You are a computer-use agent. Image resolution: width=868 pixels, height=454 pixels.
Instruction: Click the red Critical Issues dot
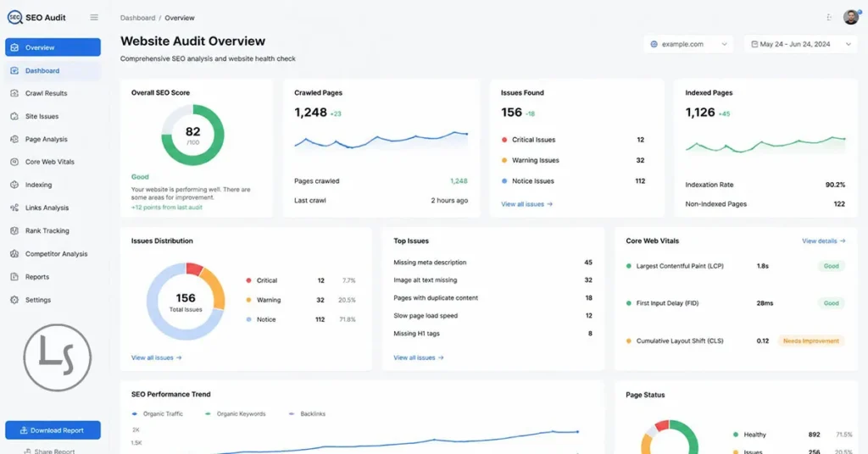tap(504, 140)
